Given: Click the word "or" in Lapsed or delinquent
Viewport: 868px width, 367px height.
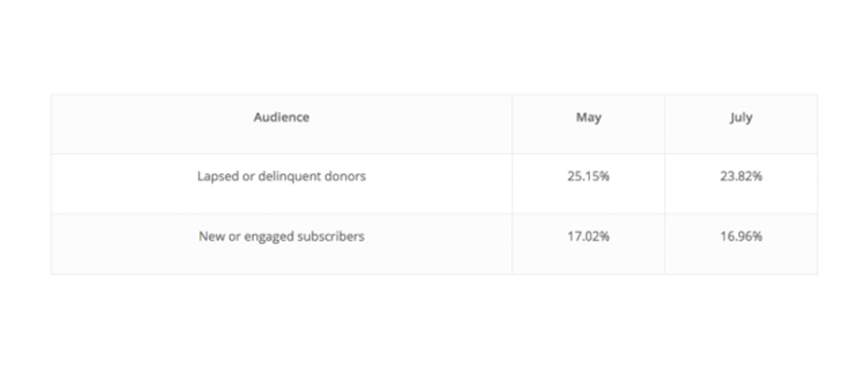Looking at the screenshot, I should coord(249,177).
